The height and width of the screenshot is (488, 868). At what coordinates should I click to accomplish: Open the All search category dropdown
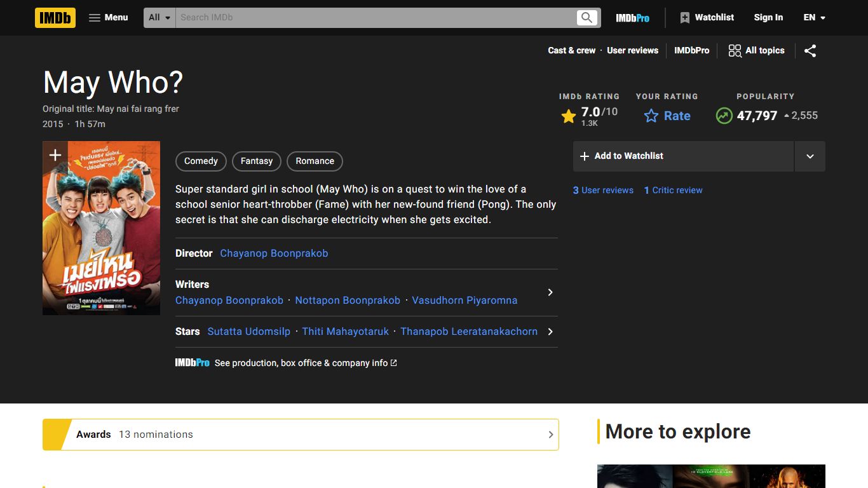[x=159, y=18]
